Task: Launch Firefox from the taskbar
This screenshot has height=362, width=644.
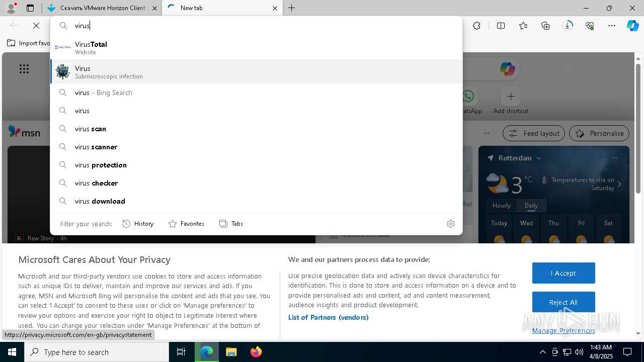Action: point(256,352)
